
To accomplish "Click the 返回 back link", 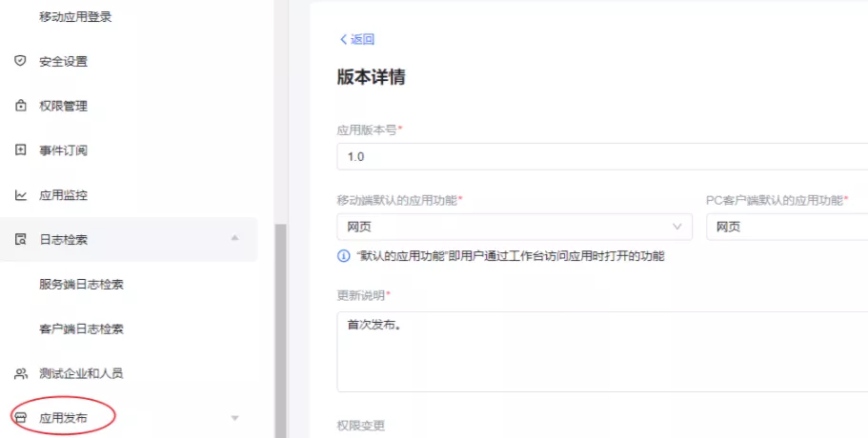I will click(356, 39).
